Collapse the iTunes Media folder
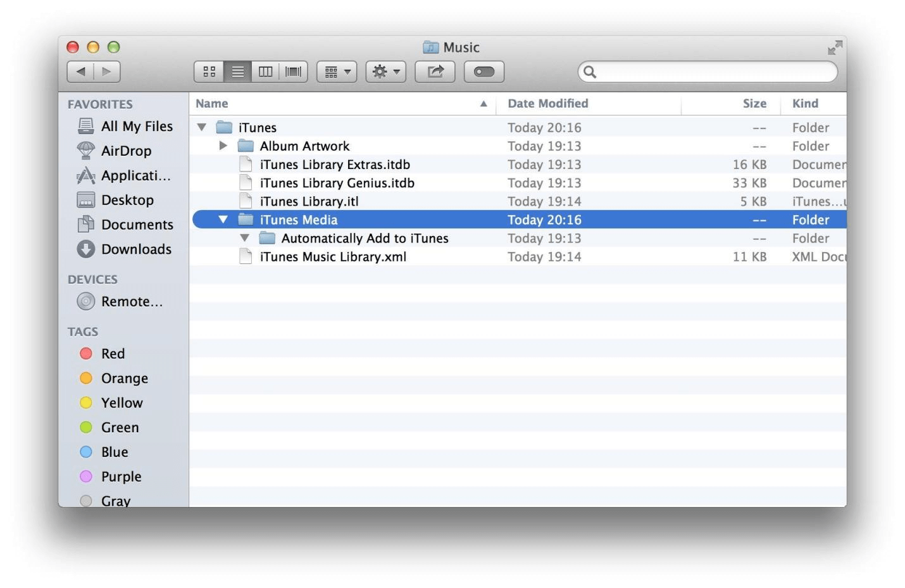The image size is (905, 588). tap(223, 220)
